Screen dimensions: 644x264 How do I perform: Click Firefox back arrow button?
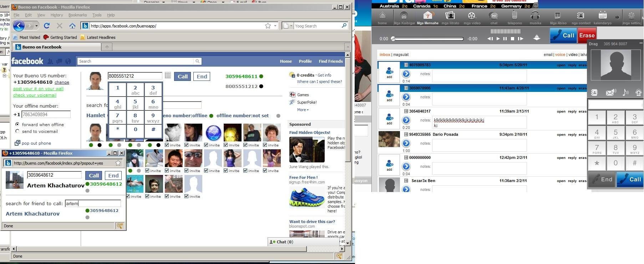pos(19,26)
